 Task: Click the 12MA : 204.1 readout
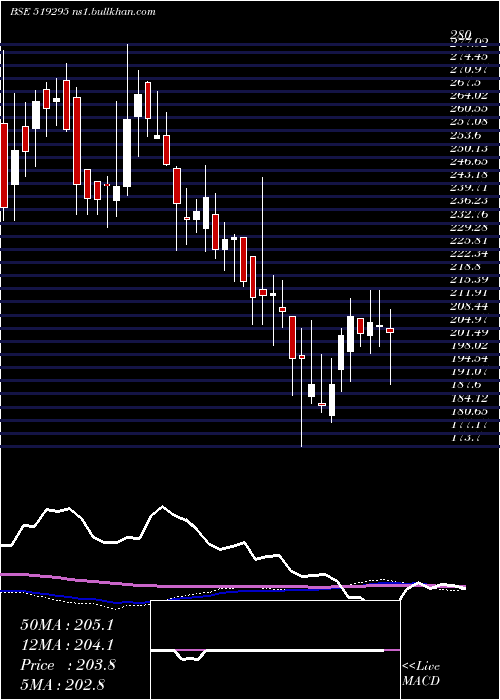coord(67,645)
